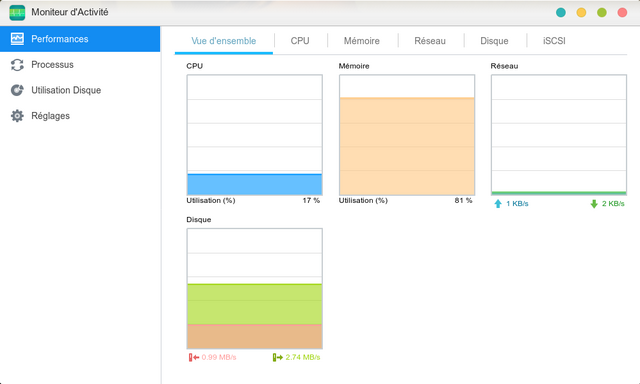Click the Disque graph title
The height and width of the screenshot is (384, 640).
point(199,220)
